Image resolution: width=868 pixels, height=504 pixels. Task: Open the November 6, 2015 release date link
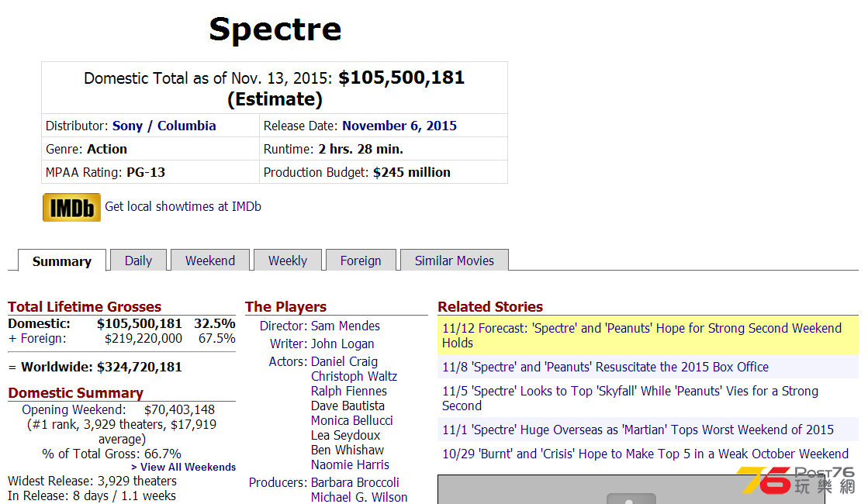(x=399, y=126)
